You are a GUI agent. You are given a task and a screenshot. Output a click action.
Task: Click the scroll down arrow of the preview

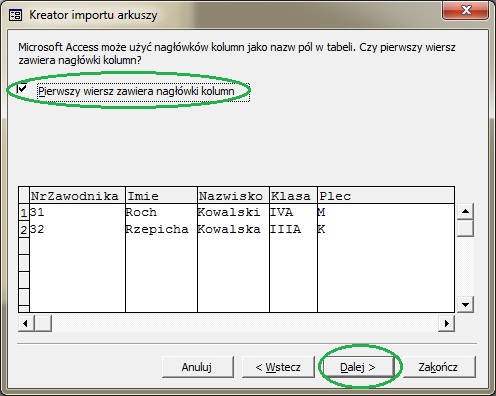(x=465, y=304)
